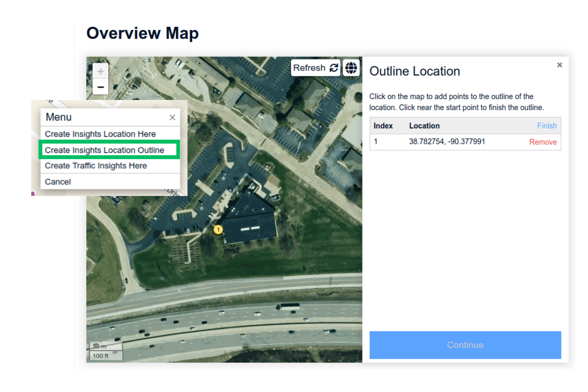The height and width of the screenshot is (392, 588).
Task: Click the plus icon in zoom control
Action: pos(100,71)
